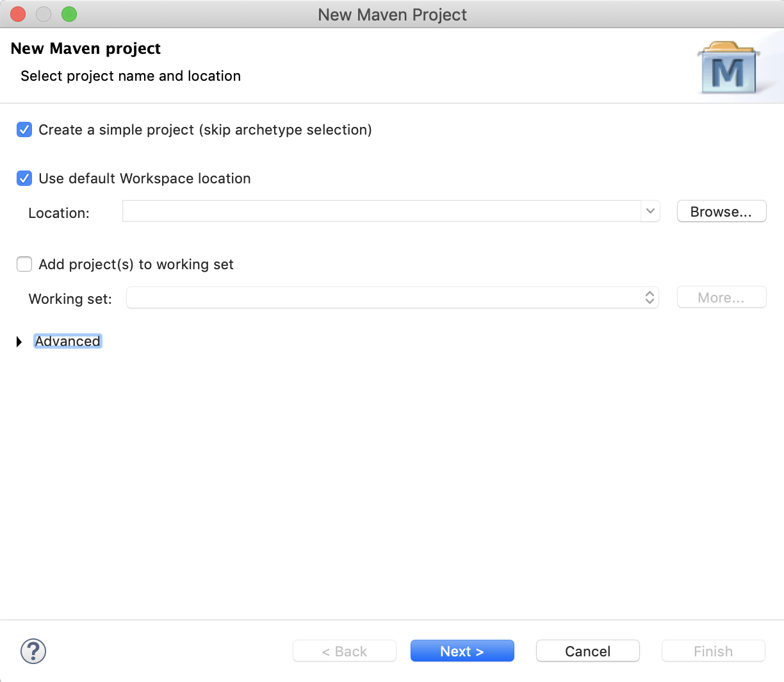This screenshot has height=682, width=784.
Task: Click the Maven M wizard banner icon
Action: [x=728, y=68]
